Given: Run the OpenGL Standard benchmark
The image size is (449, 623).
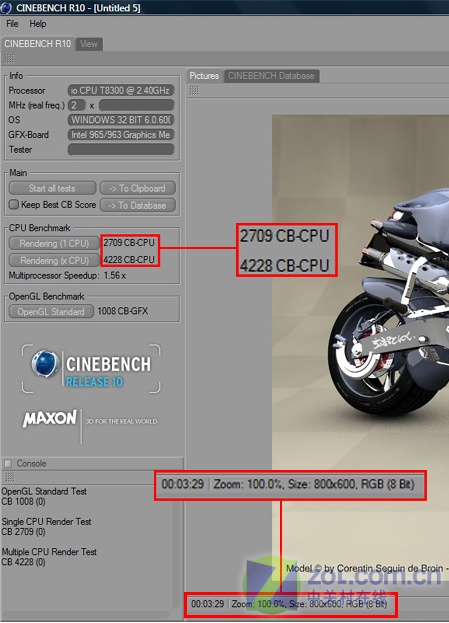Looking at the screenshot, I should coord(51,312).
